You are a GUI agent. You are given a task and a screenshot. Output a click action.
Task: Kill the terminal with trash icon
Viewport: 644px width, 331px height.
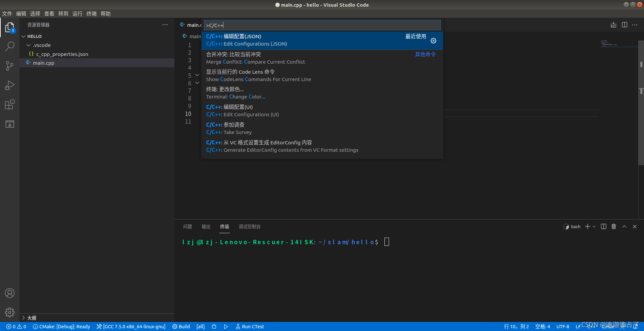click(613, 226)
